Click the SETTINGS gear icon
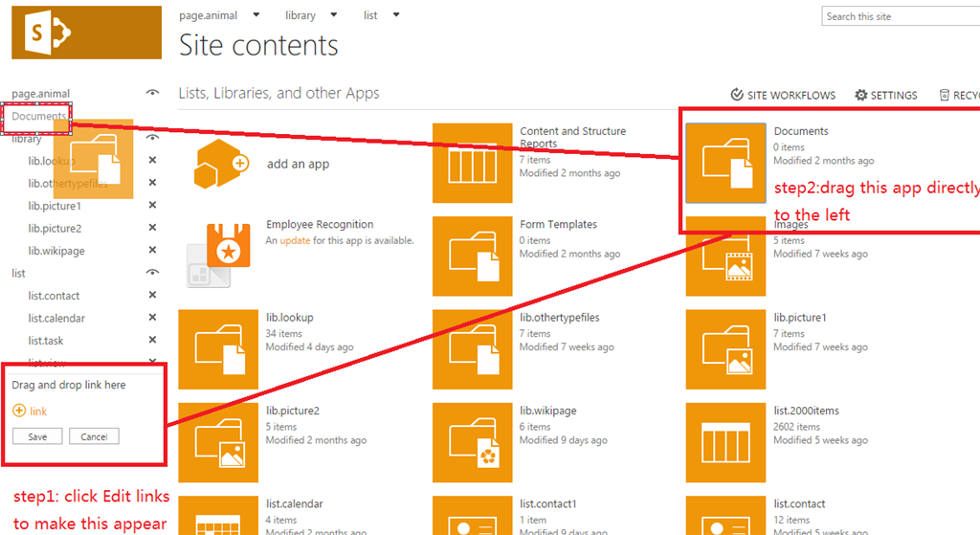This screenshot has width=980, height=535. tap(861, 95)
